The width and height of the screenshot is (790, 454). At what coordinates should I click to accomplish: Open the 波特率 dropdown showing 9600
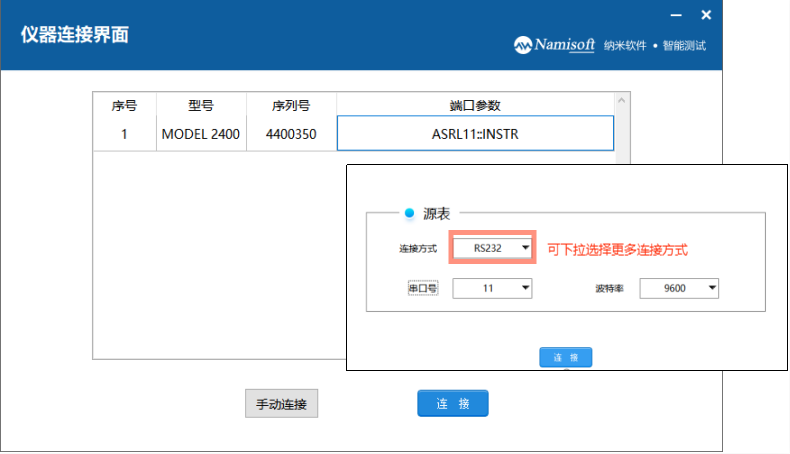tap(679, 288)
